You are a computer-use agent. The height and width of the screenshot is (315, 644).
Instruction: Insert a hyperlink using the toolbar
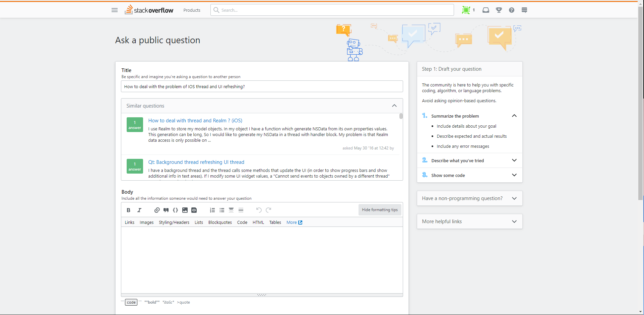(157, 210)
